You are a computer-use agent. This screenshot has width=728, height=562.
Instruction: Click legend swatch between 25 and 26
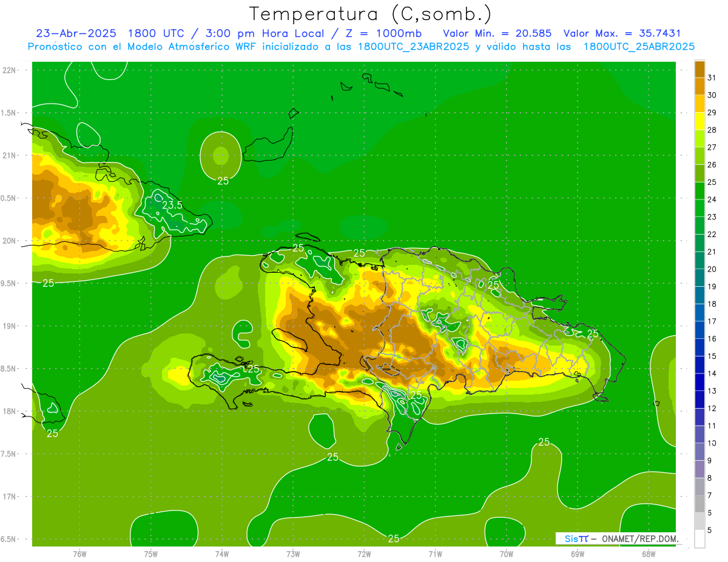tap(699, 173)
